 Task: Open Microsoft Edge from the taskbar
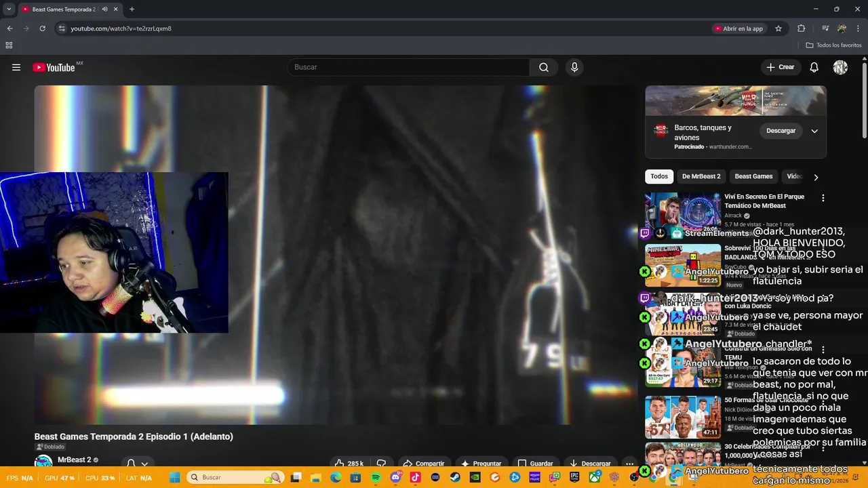click(x=336, y=477)
